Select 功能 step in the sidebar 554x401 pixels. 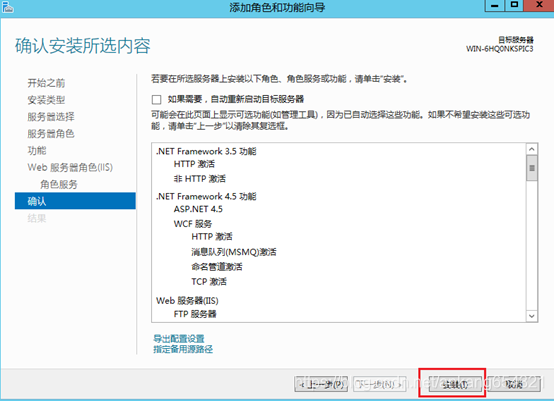37,151
